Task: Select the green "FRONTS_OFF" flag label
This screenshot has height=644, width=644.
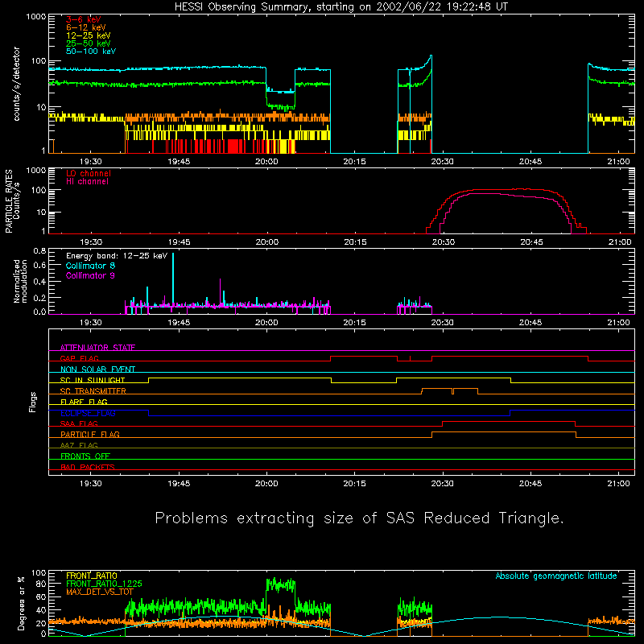Action: [85, 456]
